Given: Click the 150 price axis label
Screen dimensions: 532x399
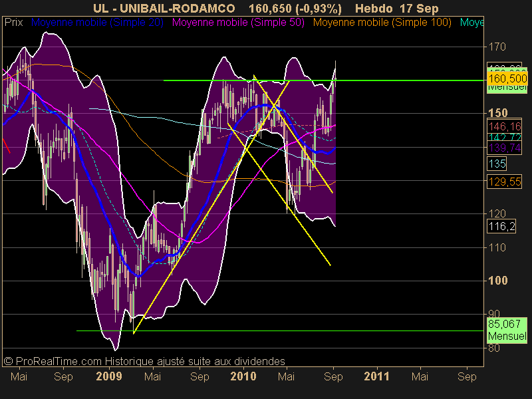Looking at the screenshot, I should [x=497, y=113].
